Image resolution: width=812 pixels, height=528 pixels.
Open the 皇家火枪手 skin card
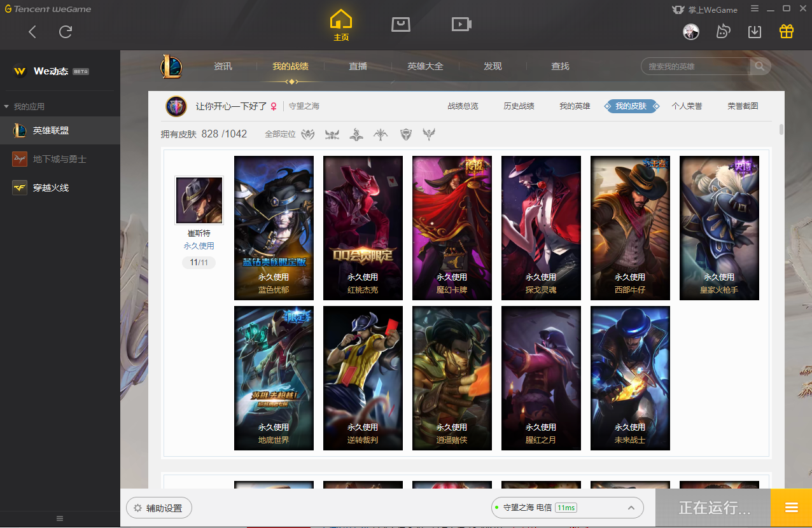tap(719, 228)
